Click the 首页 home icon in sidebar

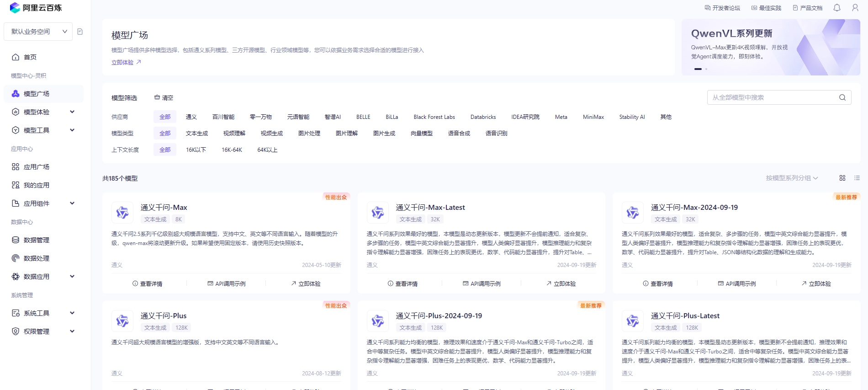pyautogui.click(x=16, y=57)
